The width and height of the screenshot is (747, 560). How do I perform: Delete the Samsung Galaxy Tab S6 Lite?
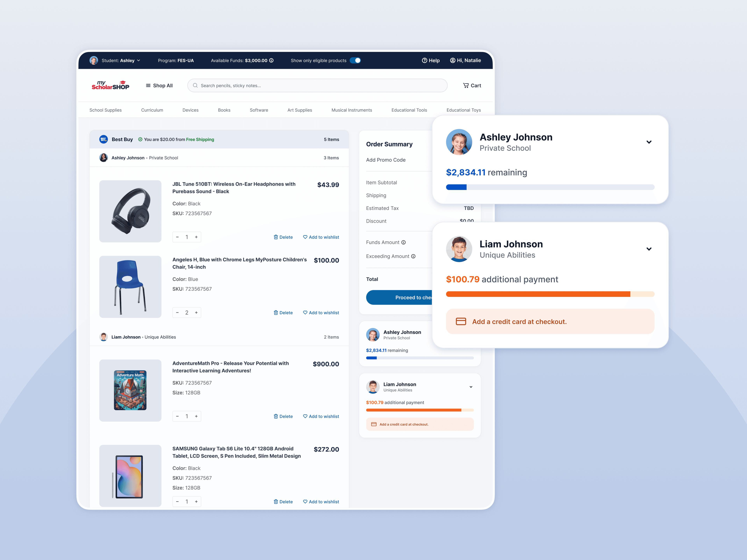point(283,502)
